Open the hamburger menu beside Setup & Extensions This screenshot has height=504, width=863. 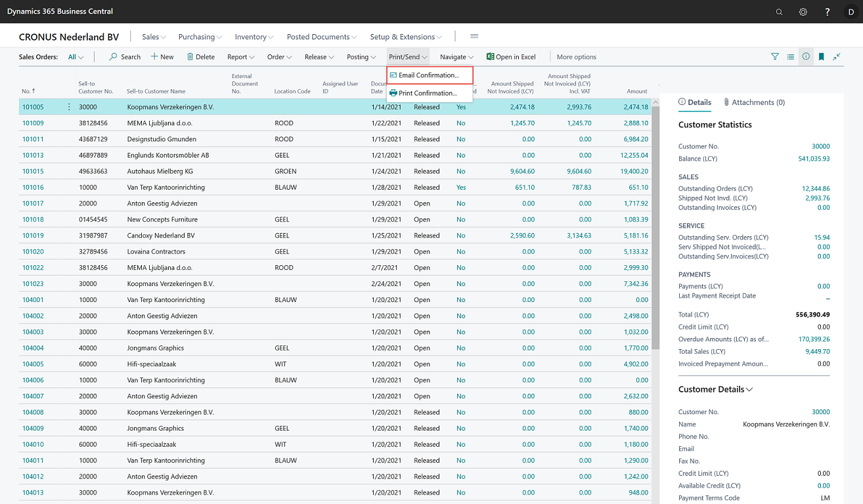click(x=474, y=36)
